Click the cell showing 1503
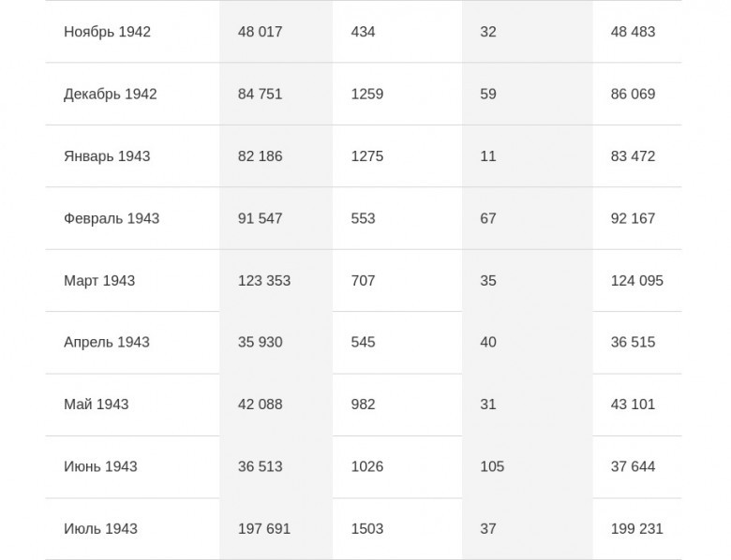731x560 pixels. coord(367,529)
